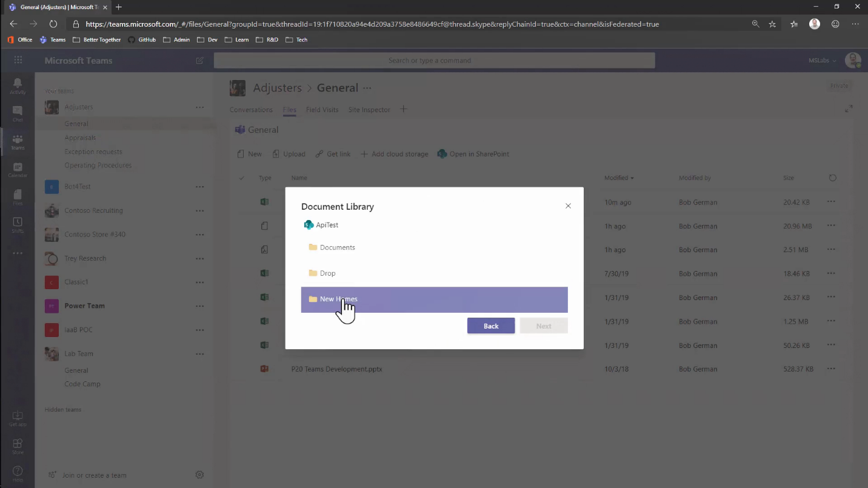Open the Activity bell in Teams sidebar
Image resolution: width=868 pixels, height=488 pixels.
pos(18,85)
